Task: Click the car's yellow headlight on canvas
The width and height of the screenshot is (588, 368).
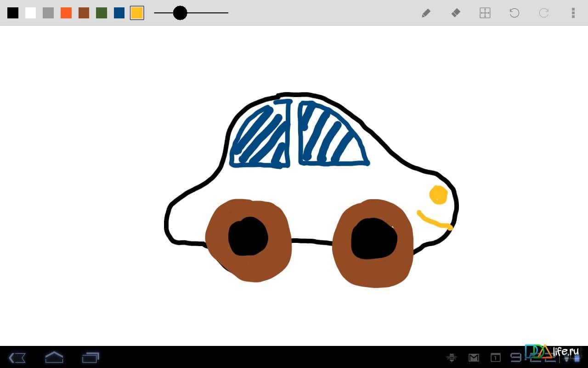Action: [438, 195]
